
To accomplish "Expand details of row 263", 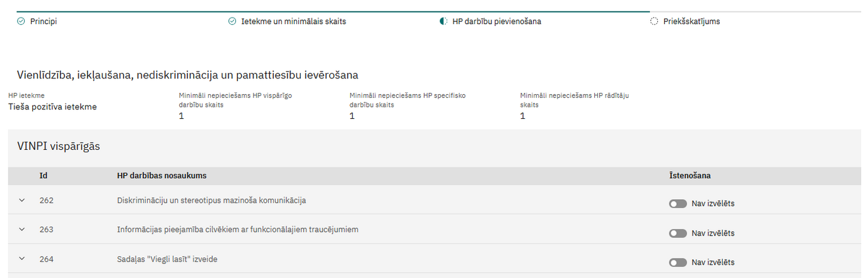I will tap(22, 229).
